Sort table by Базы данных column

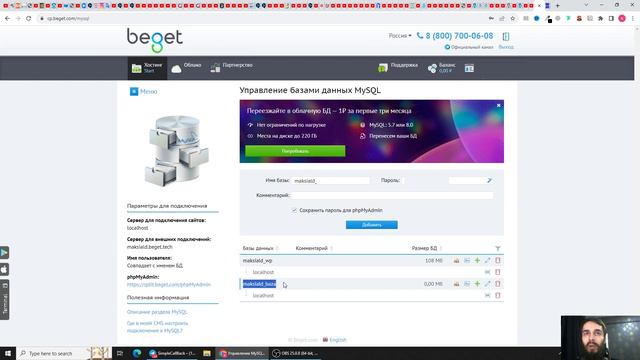(x=260, y=248)
